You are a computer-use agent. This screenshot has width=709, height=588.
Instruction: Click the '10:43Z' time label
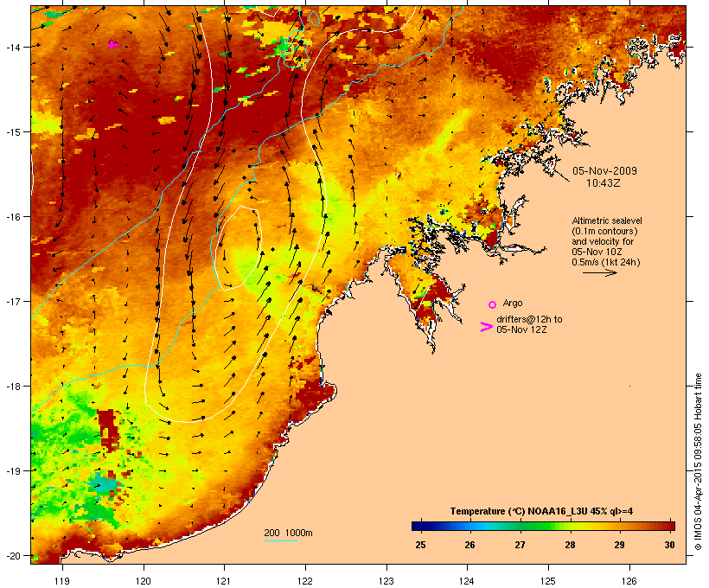coord(604,183)
